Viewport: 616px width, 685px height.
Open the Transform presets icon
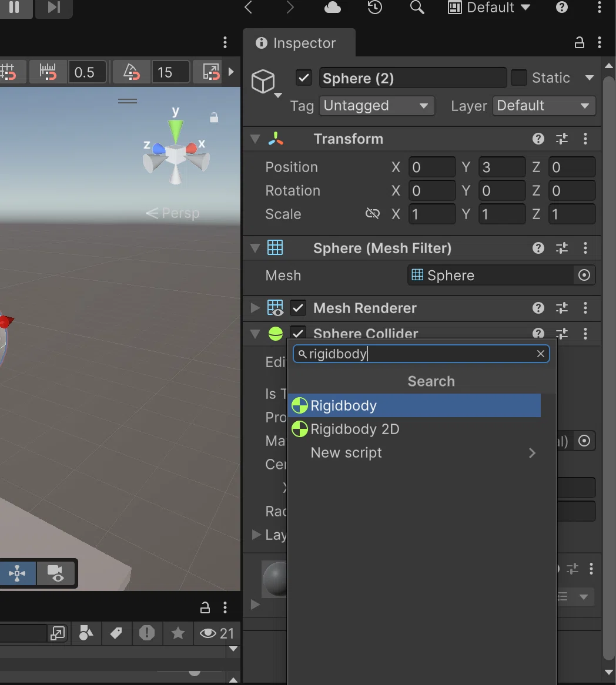562,139
